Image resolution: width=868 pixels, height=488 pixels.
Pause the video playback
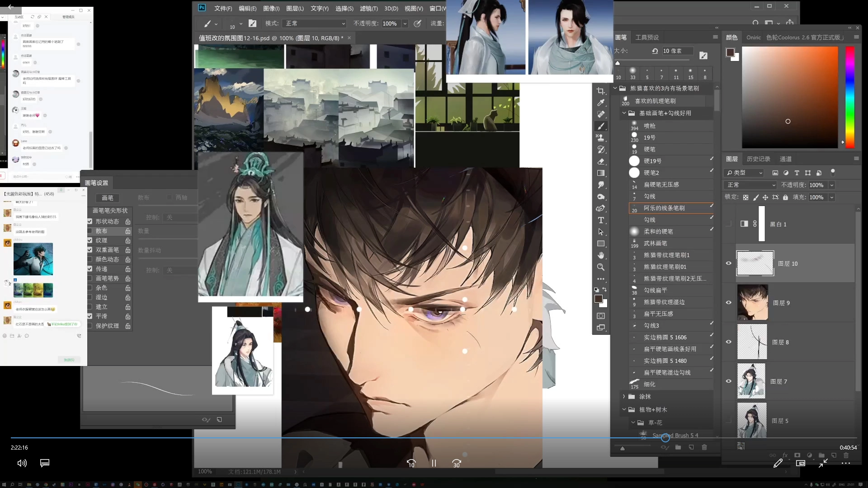click(x=434, y=463)
